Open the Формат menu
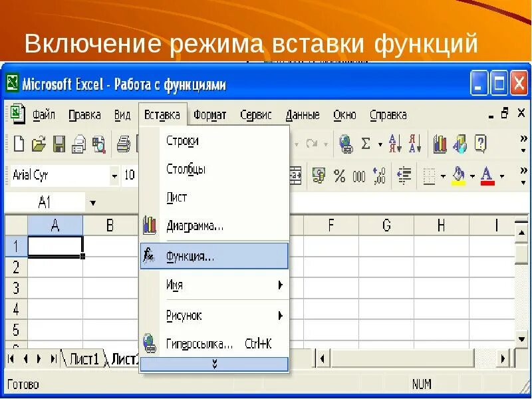532x399 pixels. coord(209,115)
